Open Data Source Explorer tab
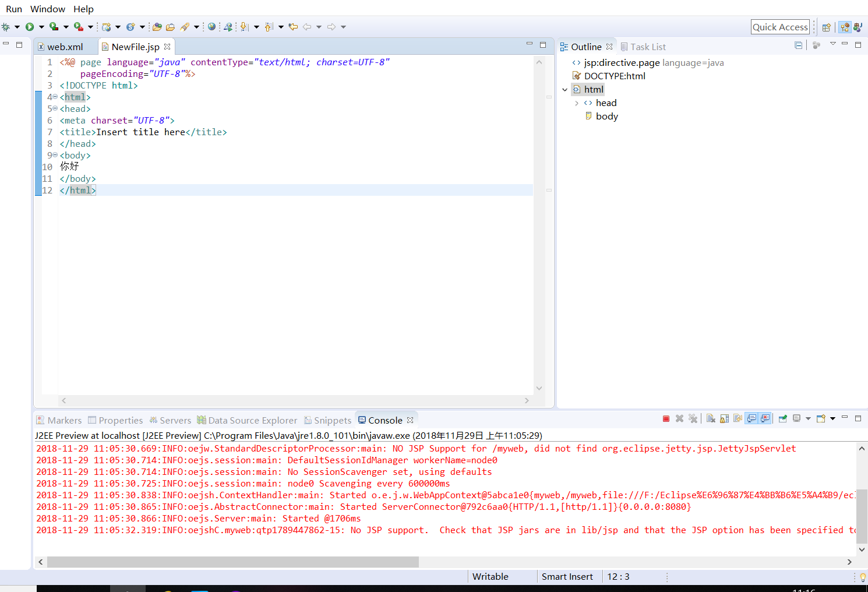The height and width of the screenshot is (592, 868). coord(247,420)
